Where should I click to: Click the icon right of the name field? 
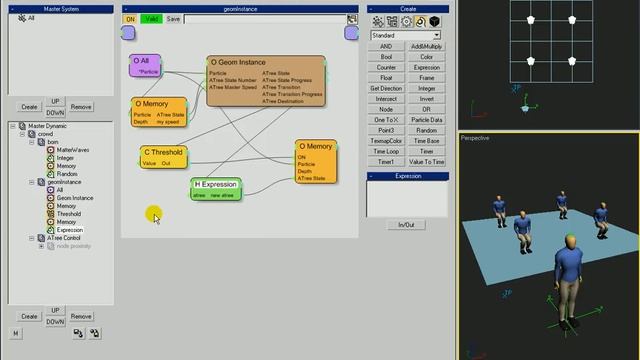352,19
